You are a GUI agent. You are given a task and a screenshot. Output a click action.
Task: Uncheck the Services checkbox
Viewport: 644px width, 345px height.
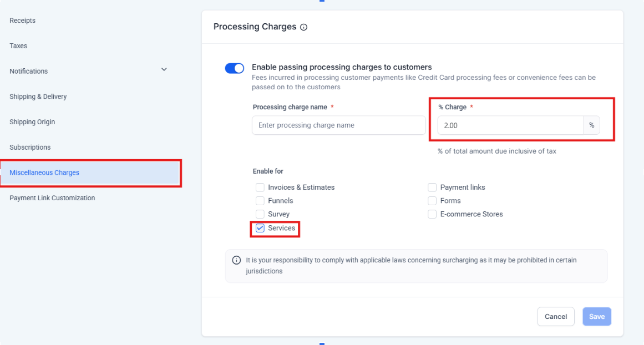pos(260,228)
